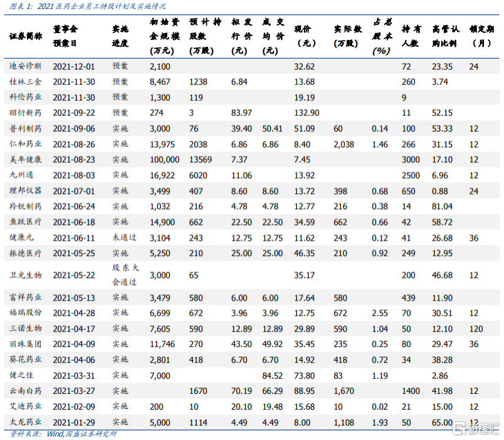504x440 pixels.
Task: Select the 现价 column header
Action: click(305, 36)
